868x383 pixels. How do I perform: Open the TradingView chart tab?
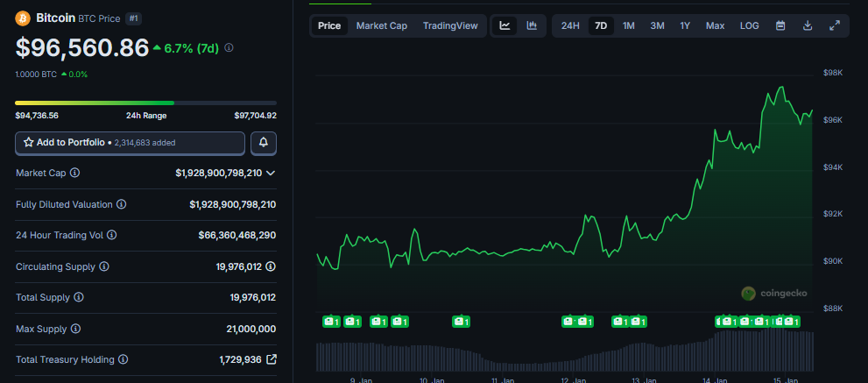(x=450, y=26)
